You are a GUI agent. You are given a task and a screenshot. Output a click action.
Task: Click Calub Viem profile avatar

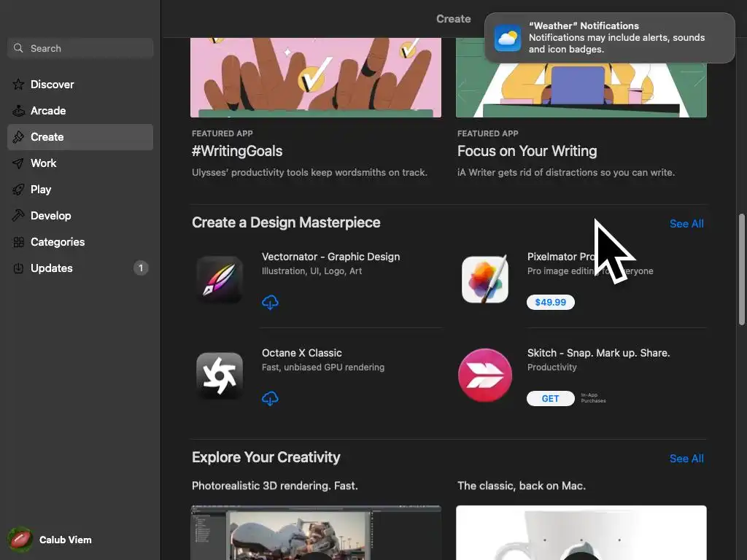(x=20, y=540)
